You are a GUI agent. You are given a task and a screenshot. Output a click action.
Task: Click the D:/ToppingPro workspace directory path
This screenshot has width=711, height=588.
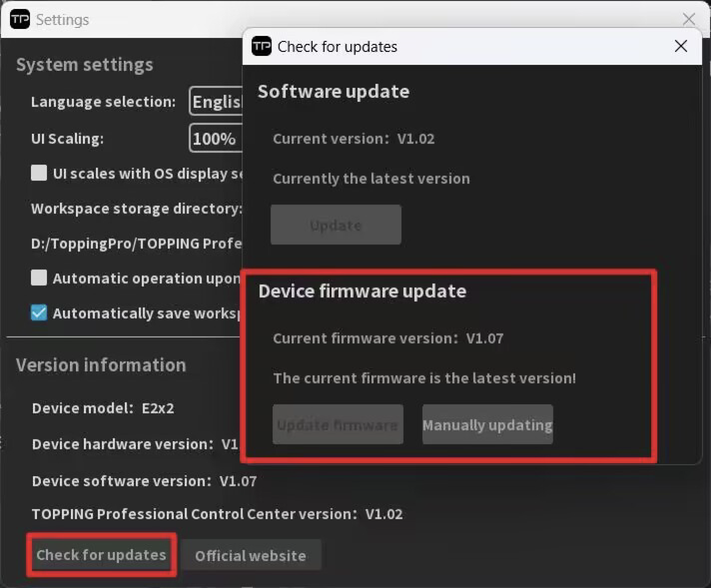tap(136, 243)
